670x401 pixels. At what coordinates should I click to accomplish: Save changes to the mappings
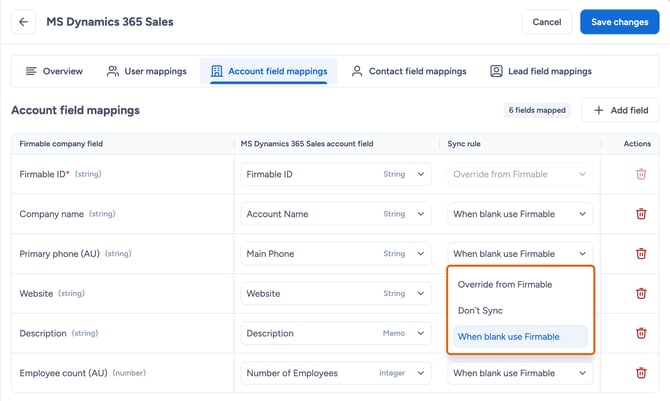tap(620, 22)
